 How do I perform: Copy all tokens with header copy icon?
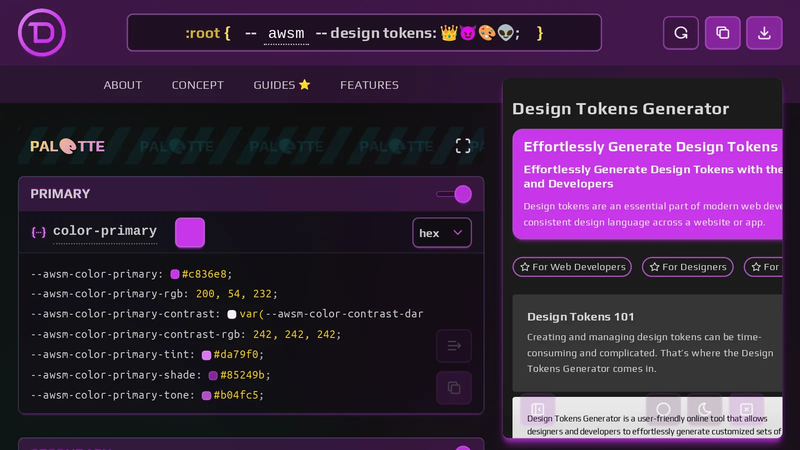click(722, 33)
